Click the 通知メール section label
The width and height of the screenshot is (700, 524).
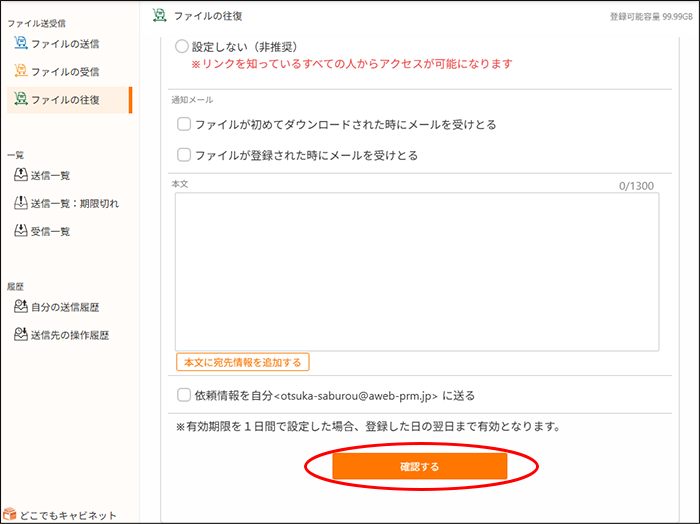click(x=192, y=100)
